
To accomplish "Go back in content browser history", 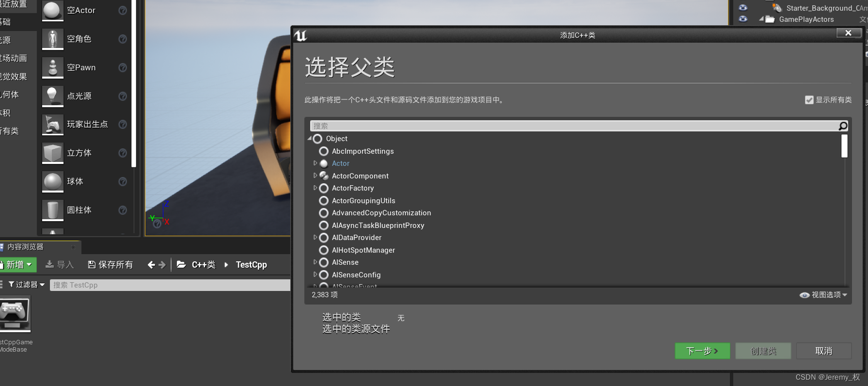I will (x=151, y=265).
